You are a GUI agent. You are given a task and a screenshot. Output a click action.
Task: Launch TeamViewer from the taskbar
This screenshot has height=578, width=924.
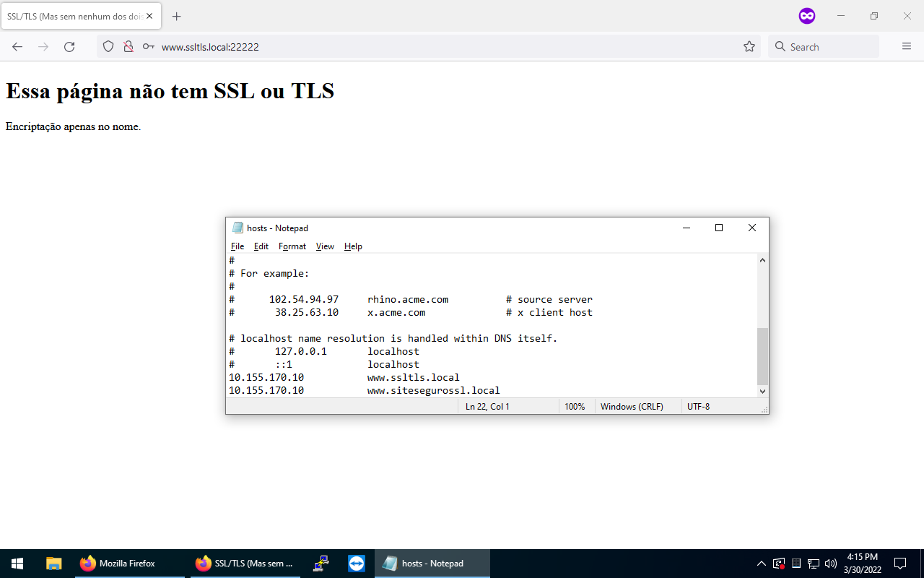(357, 564)
